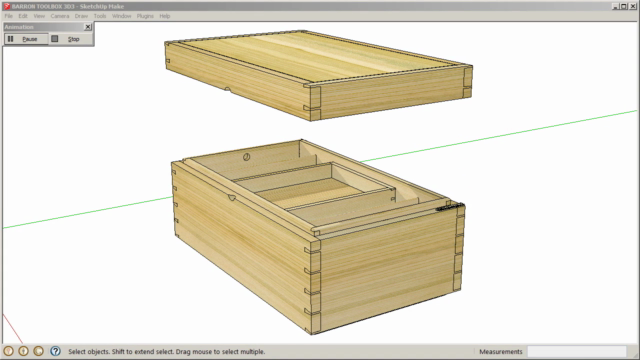
Task: Click the credits status bar icon
Action: point(23,351)
